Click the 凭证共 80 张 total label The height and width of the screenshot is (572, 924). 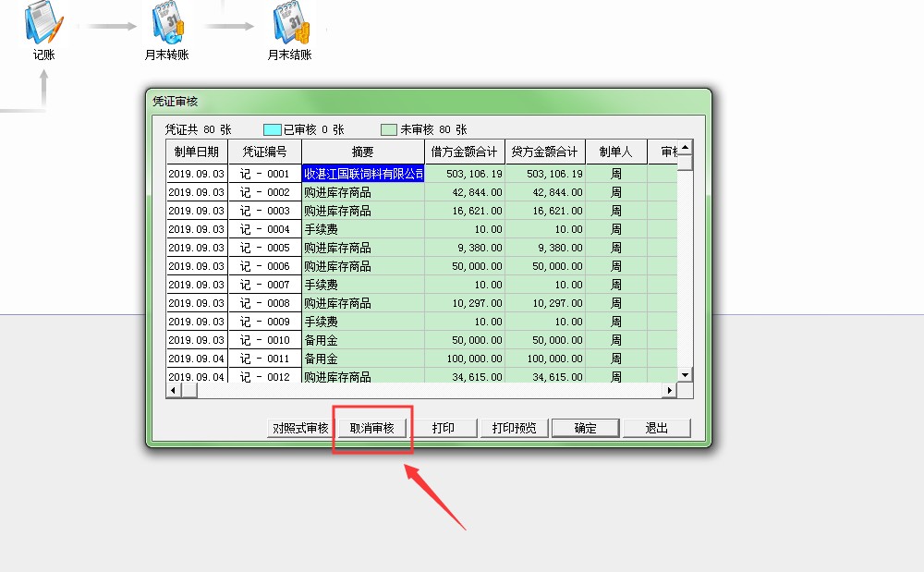tap(198, 129)
